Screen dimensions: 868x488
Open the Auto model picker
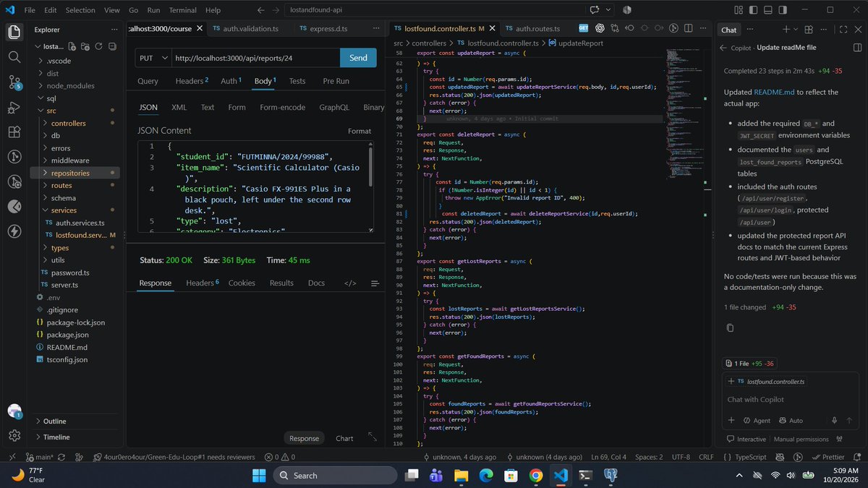point(790,420)
